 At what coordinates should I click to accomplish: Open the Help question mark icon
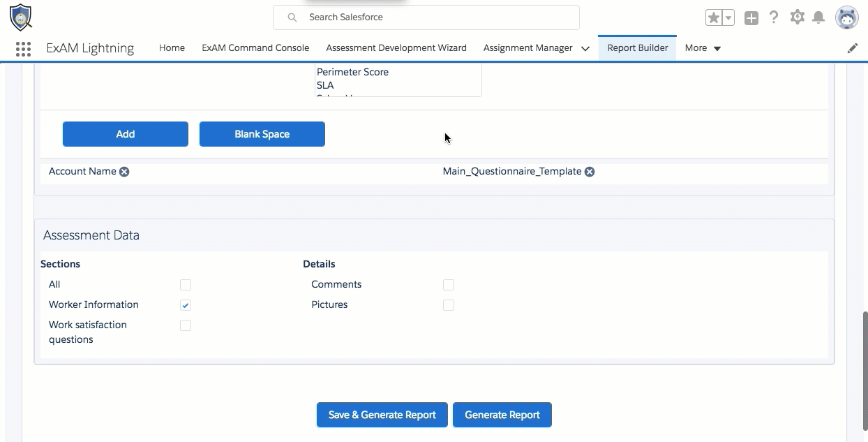coord(774,17)
